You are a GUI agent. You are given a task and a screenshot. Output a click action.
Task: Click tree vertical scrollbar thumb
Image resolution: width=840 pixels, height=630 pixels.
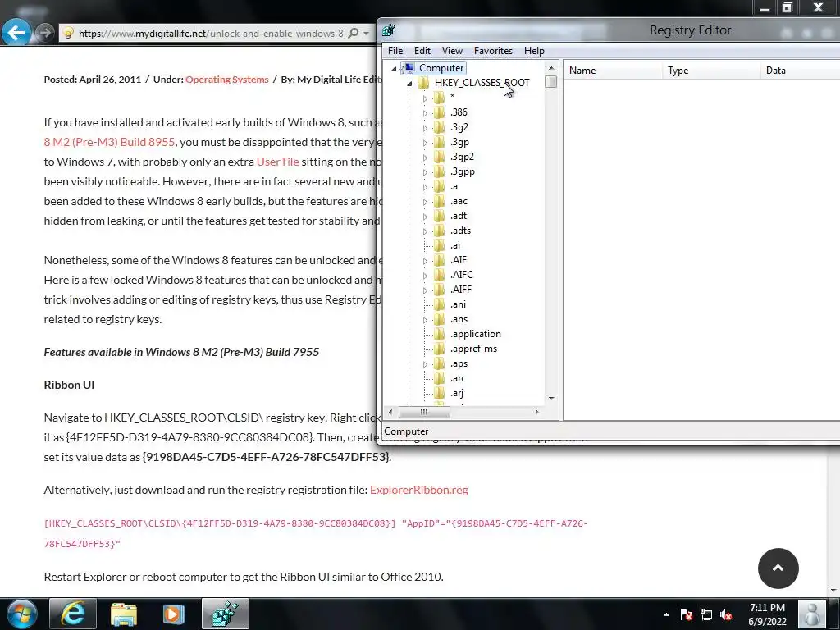[551, 82]
